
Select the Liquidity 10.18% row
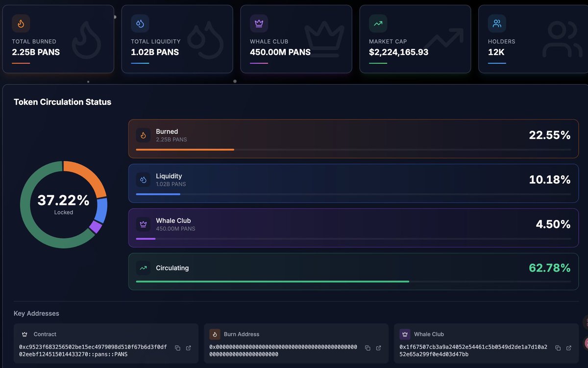point(353,183)
